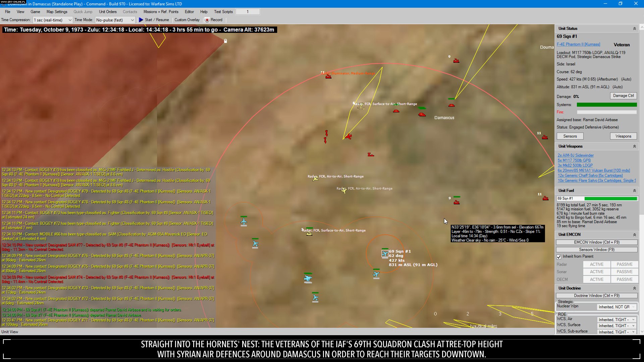Click the Test Scripts number input field
This screenshot has height=362, width=644.
(248, 11)
